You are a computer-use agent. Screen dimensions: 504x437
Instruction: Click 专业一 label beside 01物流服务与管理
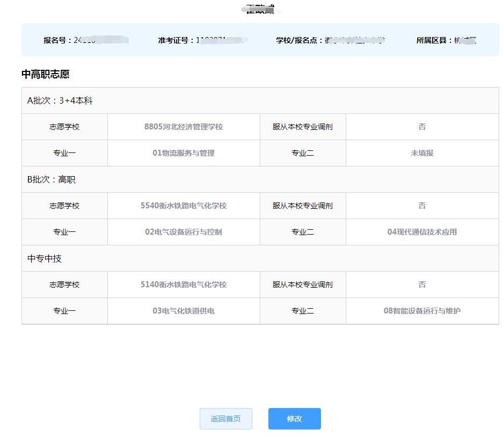pyautogui.click(x=64, y=153)
